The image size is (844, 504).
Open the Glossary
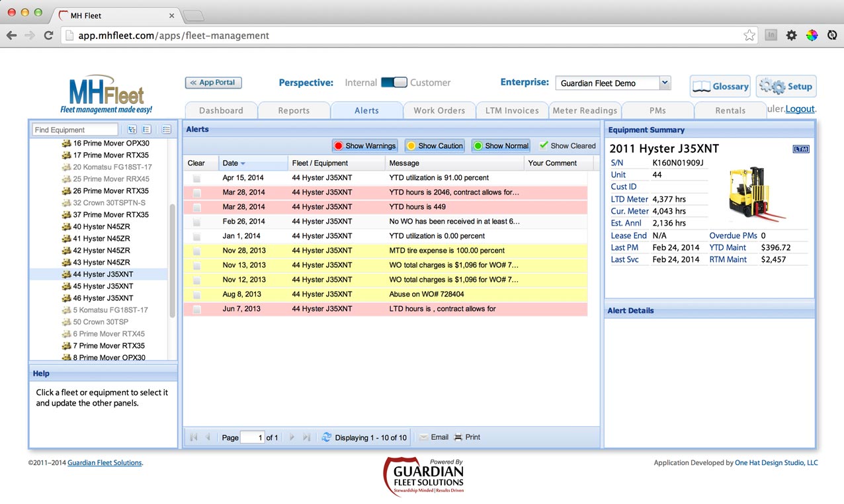click(x=720, y=86)
